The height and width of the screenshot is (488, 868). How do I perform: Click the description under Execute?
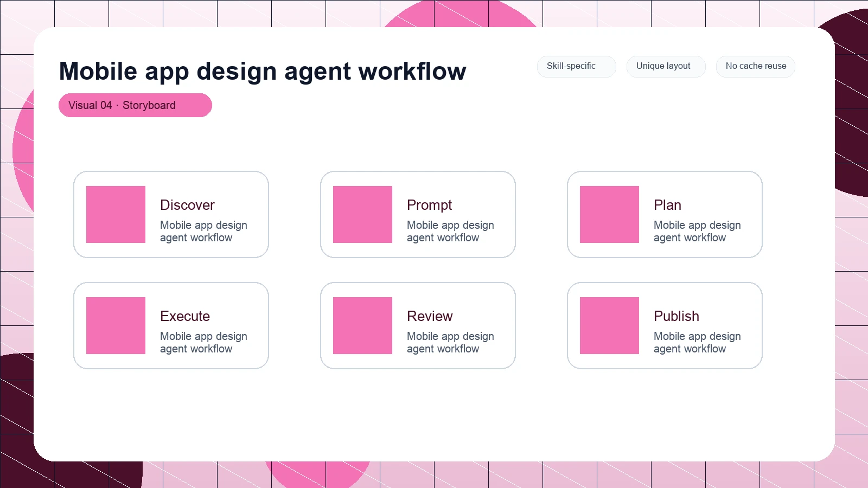coord(203,343)
